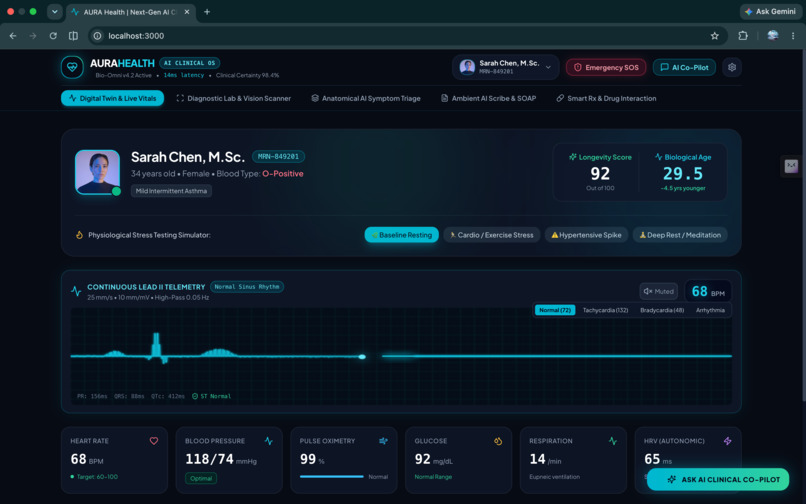Select Bradycardia (48) rhythm option
Screen dimensions: 806x504
(662, 310)
